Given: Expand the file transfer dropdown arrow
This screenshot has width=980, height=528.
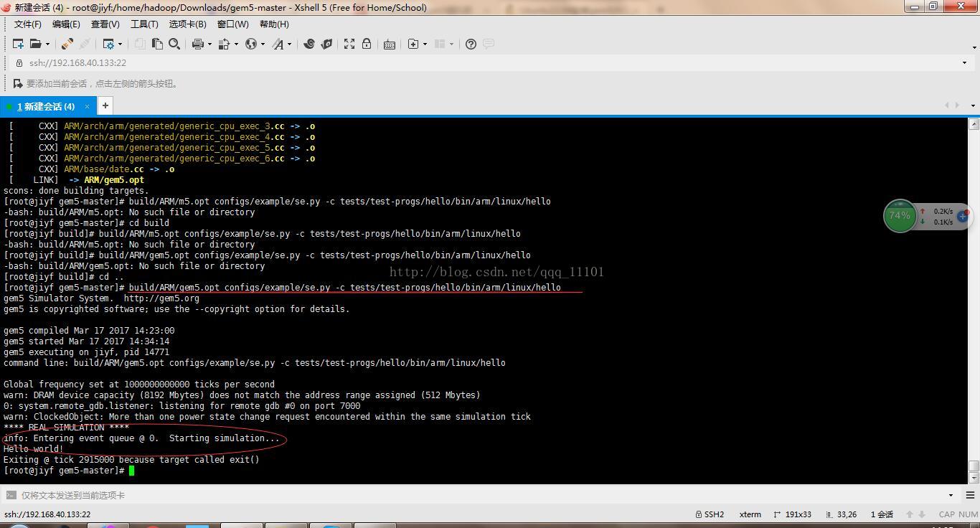Looking at the screenshot, I should pos(236,44).
